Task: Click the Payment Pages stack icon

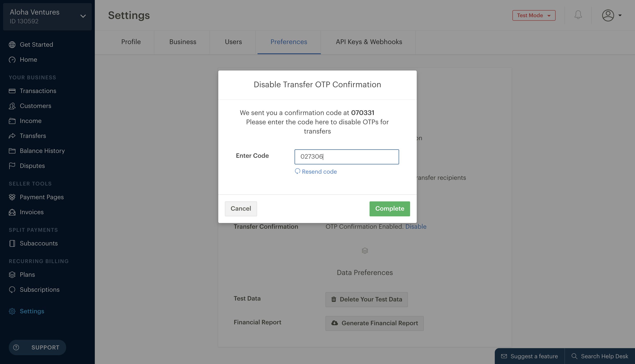Action: point(12,197)
